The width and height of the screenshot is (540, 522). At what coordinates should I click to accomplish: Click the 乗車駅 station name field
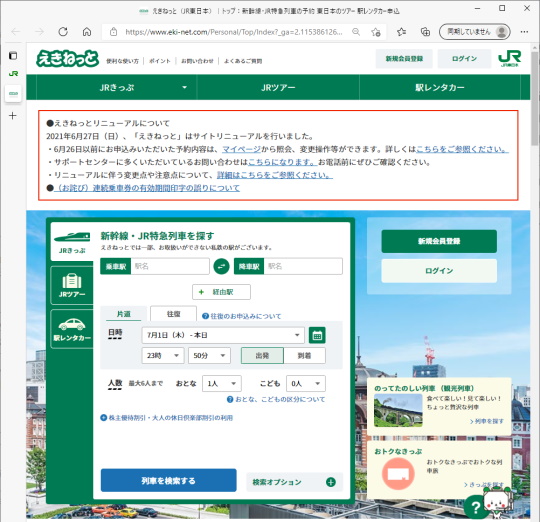pos(170,266)
